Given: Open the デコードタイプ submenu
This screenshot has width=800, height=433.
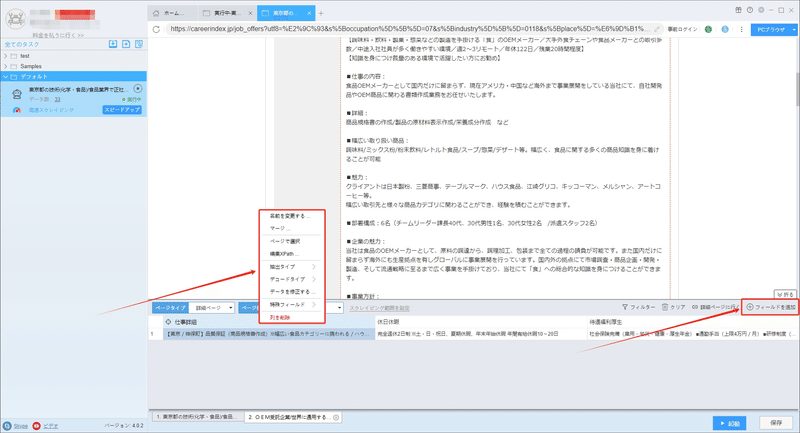Looking at the screenshot, I should tap(291, 279).
